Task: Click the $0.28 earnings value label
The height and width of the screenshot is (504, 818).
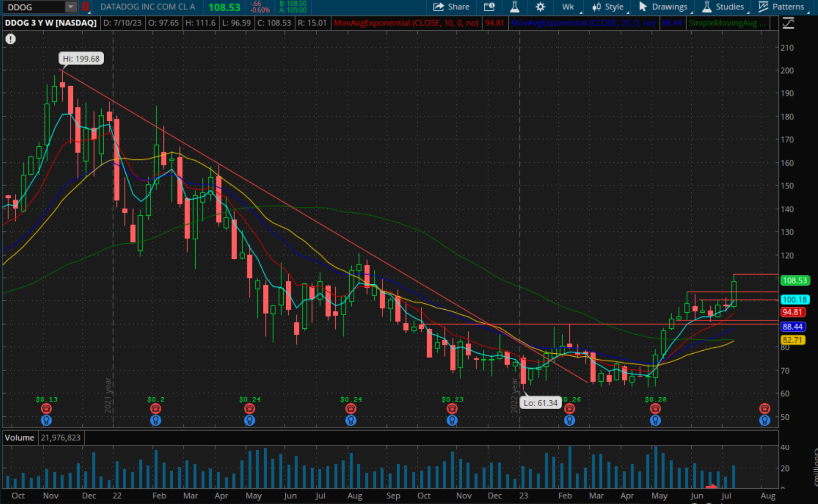Action: click(x=656, y=399)
